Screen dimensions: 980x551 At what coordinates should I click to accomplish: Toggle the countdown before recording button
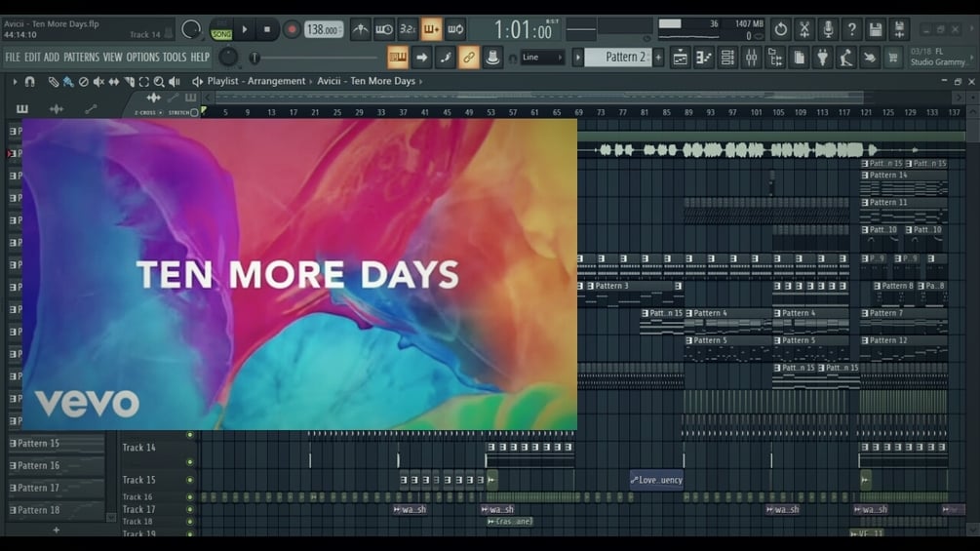408,28
